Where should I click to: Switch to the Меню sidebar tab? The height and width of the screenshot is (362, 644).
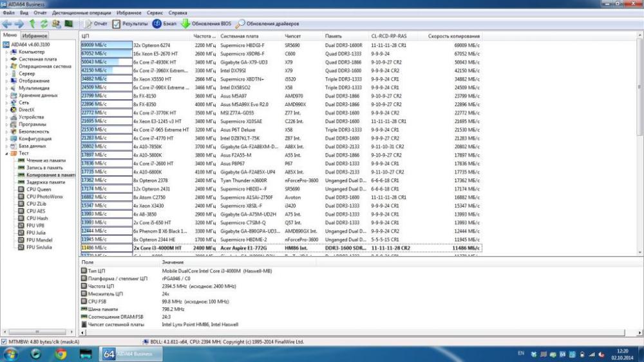pos(10,35)
